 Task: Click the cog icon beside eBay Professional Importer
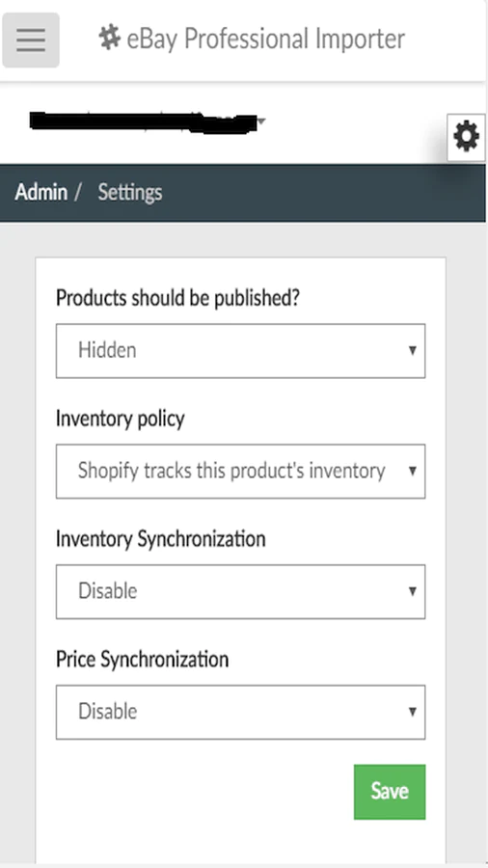tap(110, 39)
